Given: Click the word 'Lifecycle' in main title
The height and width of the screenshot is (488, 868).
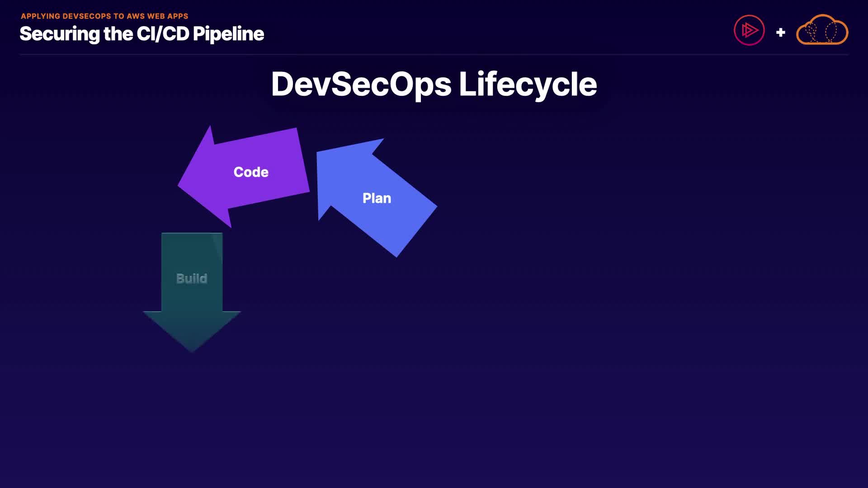Looking at the screenshot, I should [x=528, y=84].
